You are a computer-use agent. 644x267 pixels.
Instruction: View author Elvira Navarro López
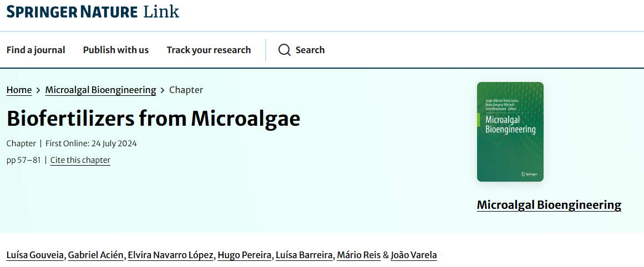click(x=170, y=255)
